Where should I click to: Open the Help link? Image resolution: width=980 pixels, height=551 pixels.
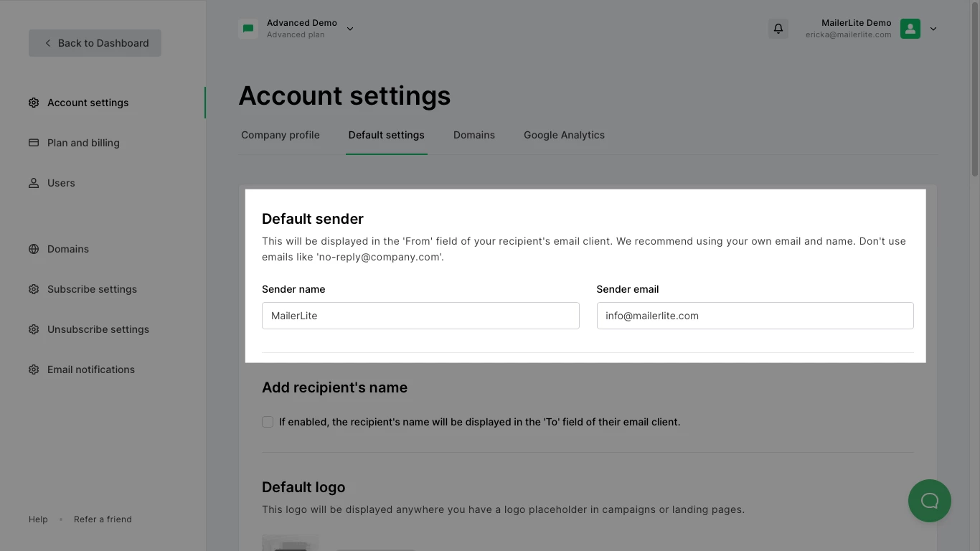click(38, 519)
